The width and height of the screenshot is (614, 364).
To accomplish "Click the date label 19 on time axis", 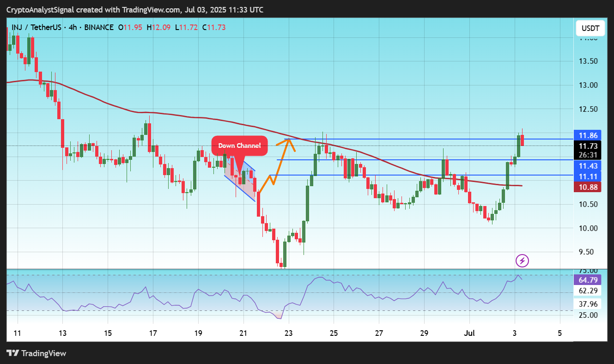I will coord(198,333).
